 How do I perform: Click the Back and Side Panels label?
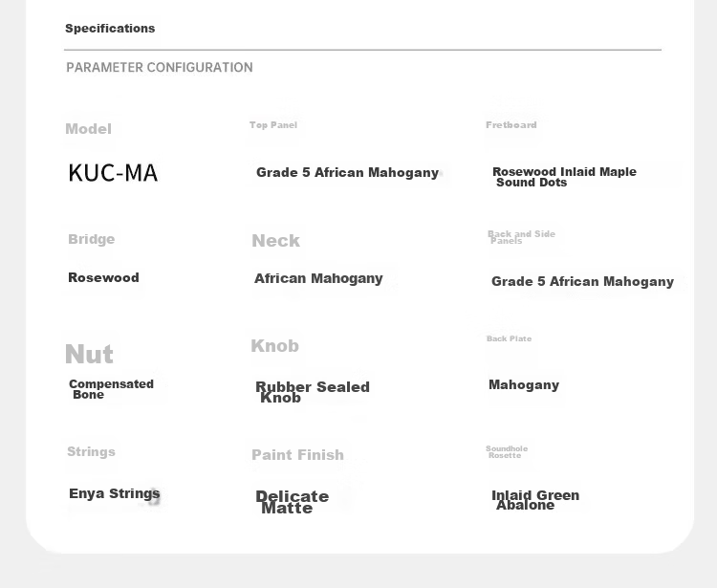point(521,237)
